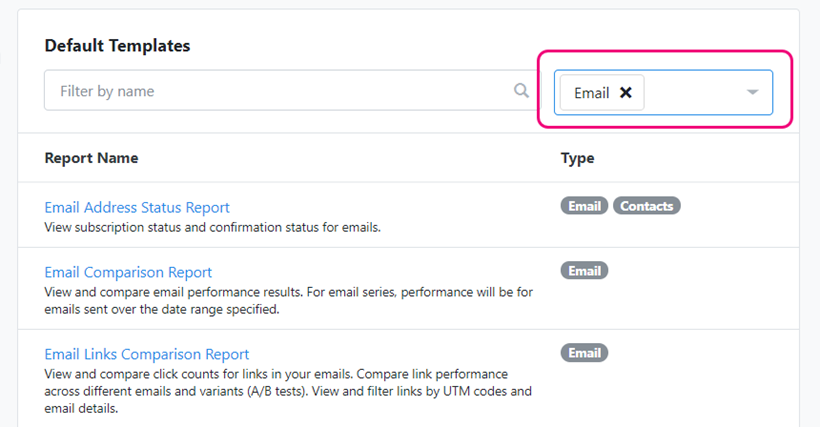The width and height of the screenshot is (820, 427).
Task: Click Email tag on Links Comparison row
Action: pyautogui.click(x=584, y=353)
